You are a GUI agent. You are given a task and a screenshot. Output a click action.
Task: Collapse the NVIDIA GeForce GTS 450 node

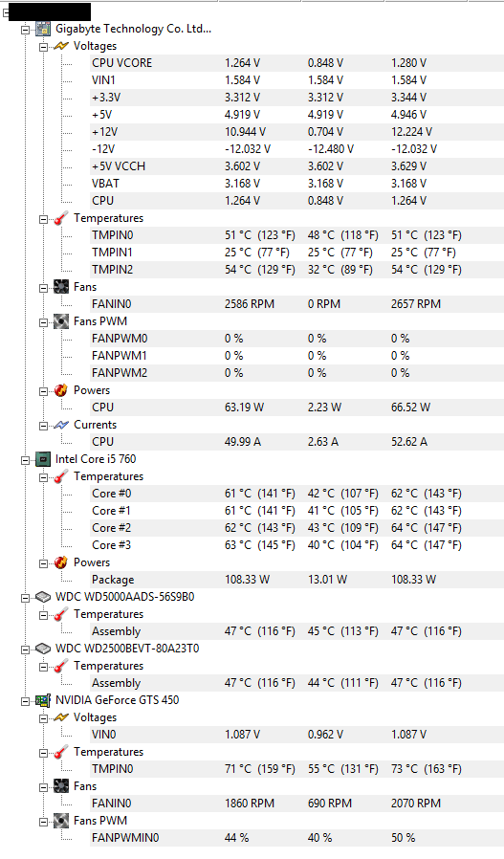pos(25,701)
